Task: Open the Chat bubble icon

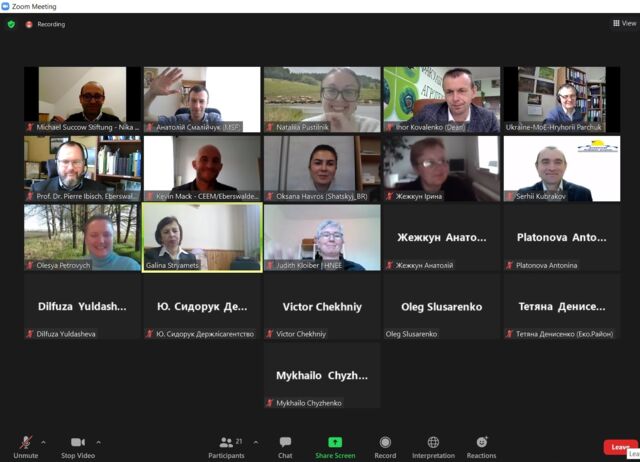Action: pos(285,442)
